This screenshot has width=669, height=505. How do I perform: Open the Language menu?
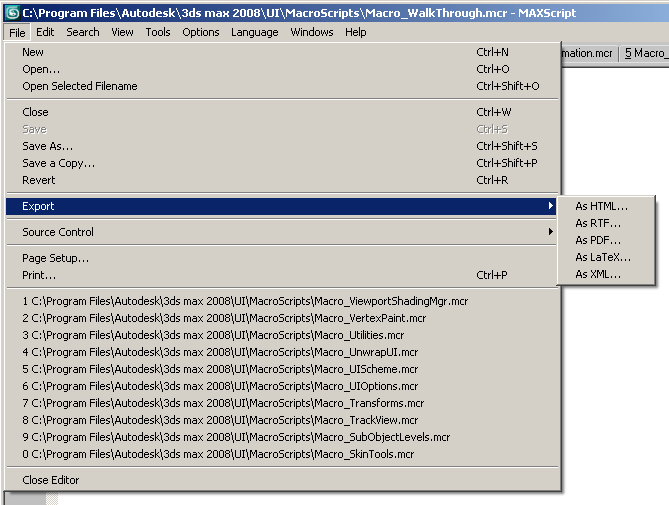(x=255, y=32)
